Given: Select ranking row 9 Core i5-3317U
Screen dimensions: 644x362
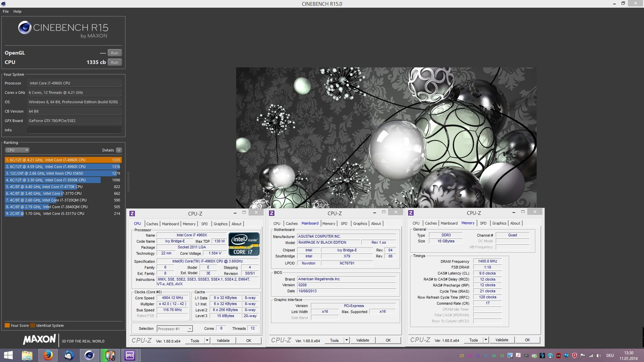Looking at the screenshot, I should (x=63, y=214).
